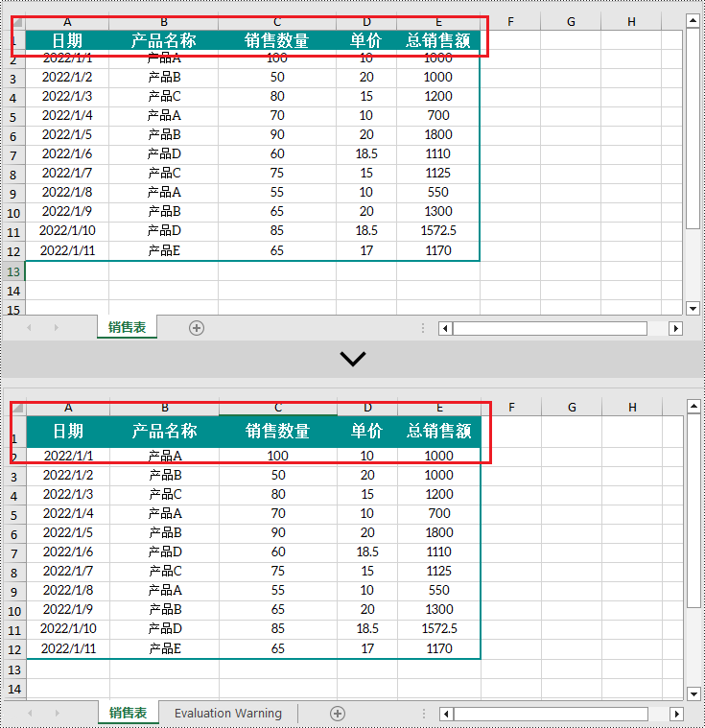Click the vertical scrollbar thumb in the bottom spreadsheet
705x728 pixels.
[x=693, y=510]
